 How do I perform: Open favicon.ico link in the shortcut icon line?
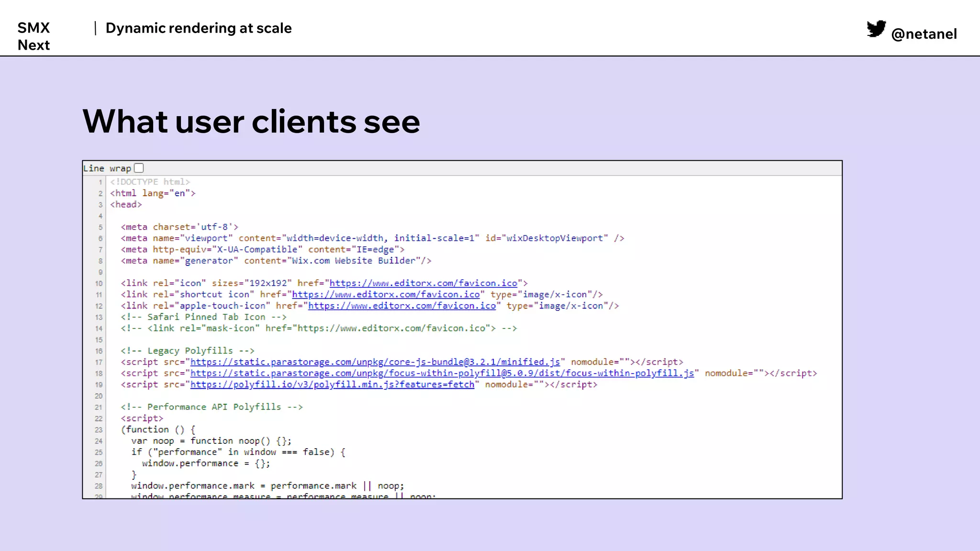(386, 295)
